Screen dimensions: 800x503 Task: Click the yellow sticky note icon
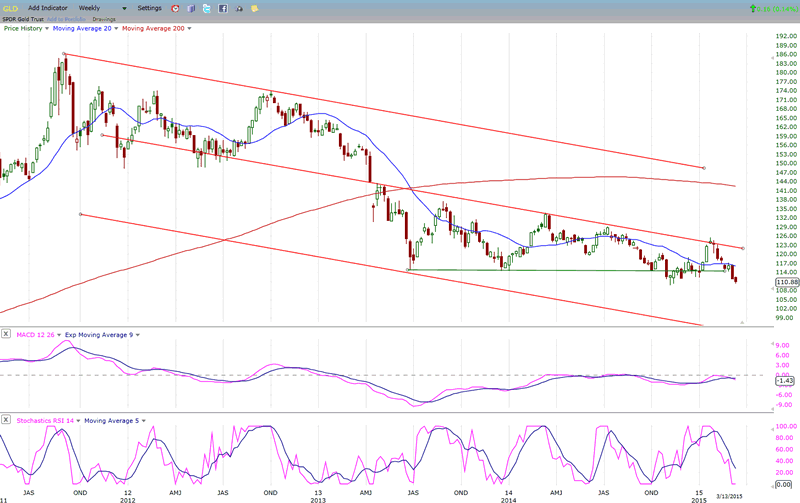pos(254,8)
